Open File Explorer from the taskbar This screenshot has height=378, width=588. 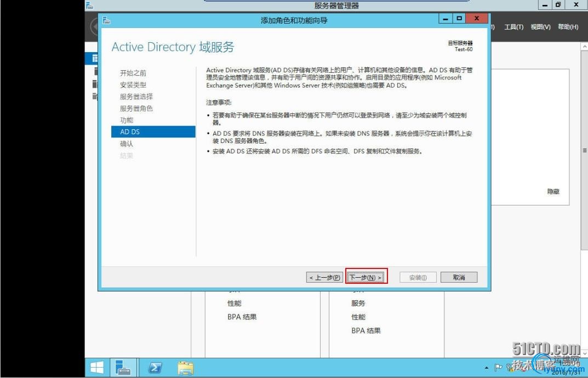186,368
